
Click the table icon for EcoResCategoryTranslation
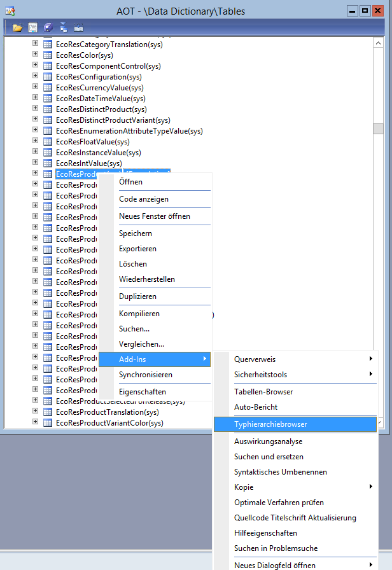click(x=48, y=45)
